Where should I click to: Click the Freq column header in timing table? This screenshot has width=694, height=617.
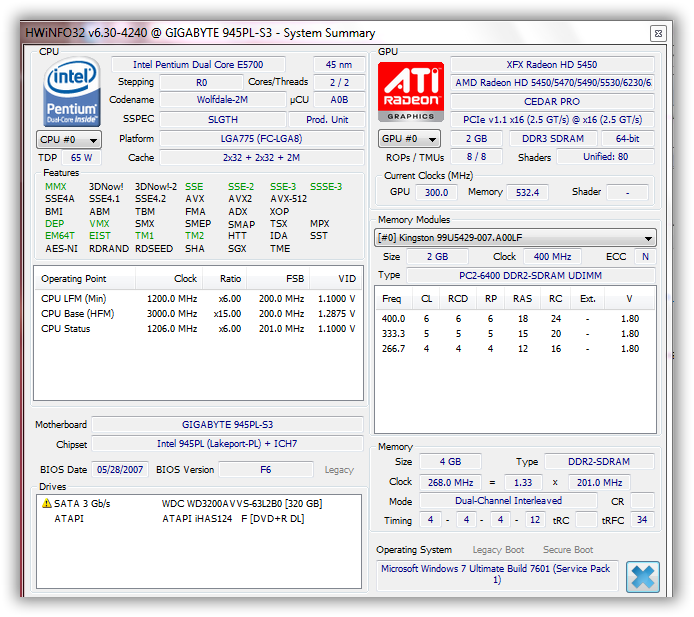pyautogui.click(x=392, y=299)
